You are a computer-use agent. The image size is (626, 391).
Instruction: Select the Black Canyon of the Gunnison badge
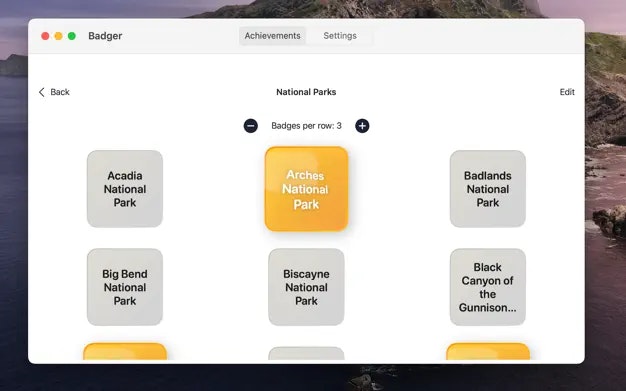[487, 287]
